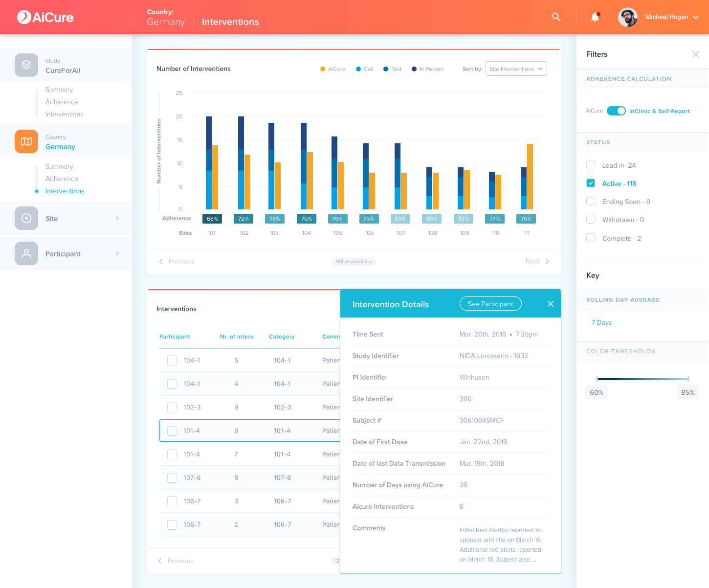709x588 pixels.
Task: Click the Participant person icon
Action: 26,253
